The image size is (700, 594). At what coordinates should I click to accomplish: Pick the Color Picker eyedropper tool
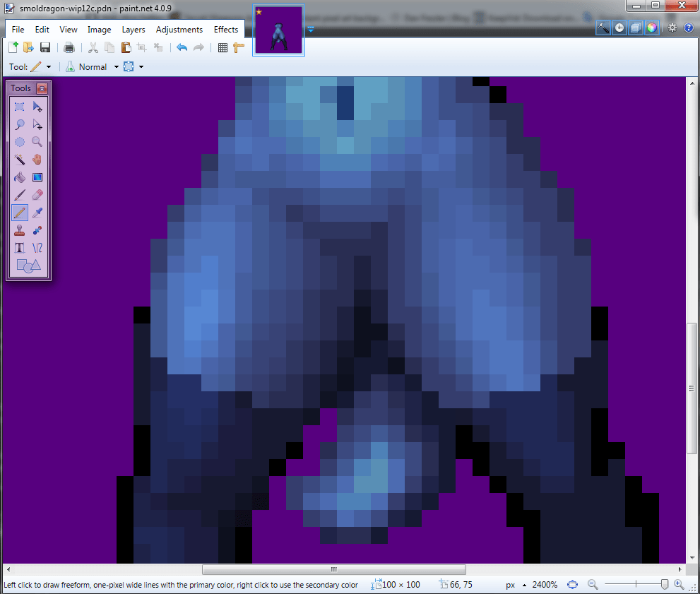pos(37,212)
